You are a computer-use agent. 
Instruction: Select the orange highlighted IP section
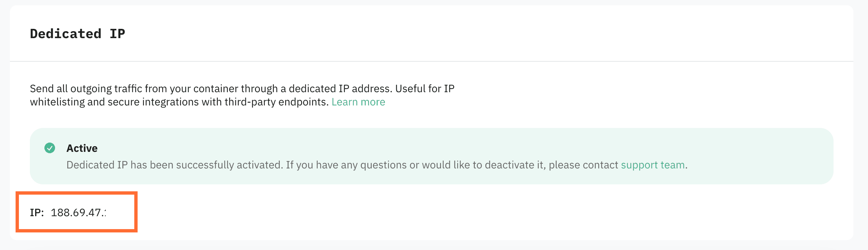click(x=77, y=212)
